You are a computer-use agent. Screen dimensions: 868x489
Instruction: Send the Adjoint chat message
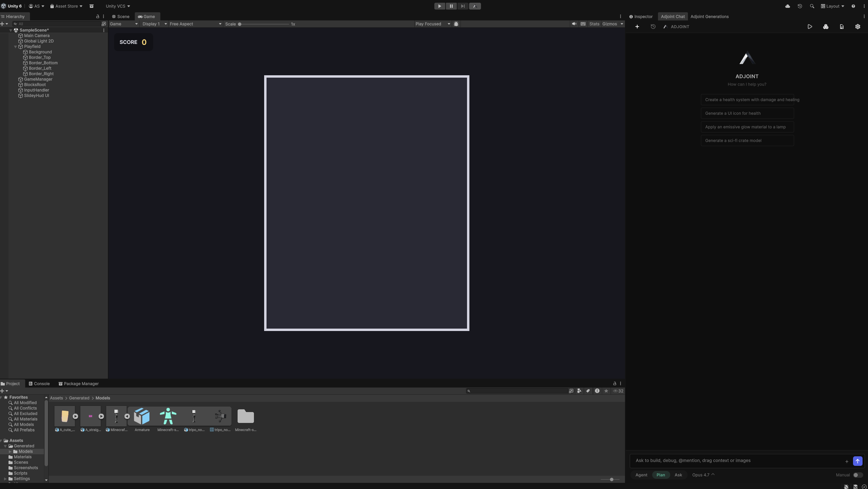(857, 461)
